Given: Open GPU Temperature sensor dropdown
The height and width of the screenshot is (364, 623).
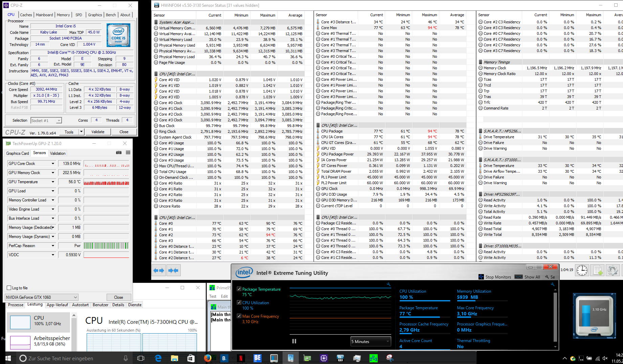Looking at the screenshot, I should (x=53, y=182).
